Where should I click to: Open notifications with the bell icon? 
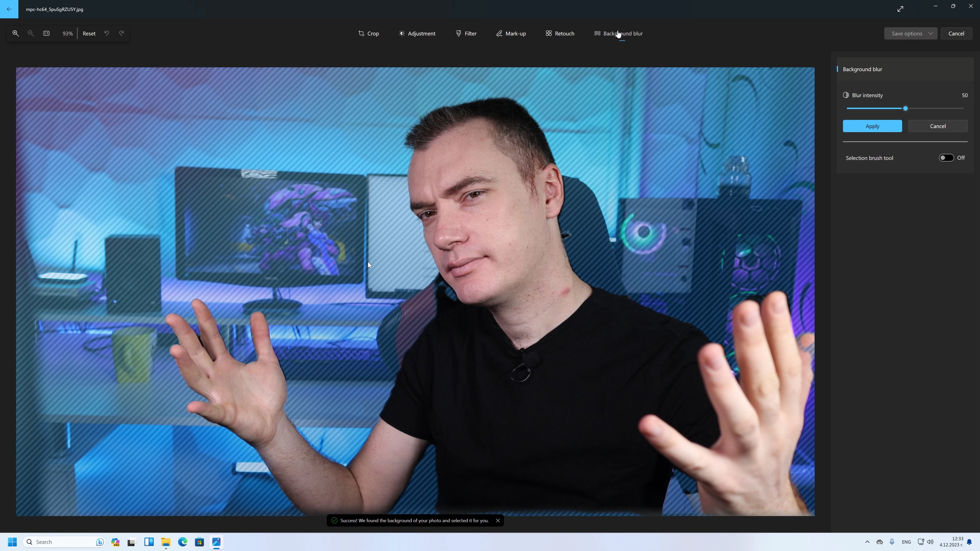pos(969,542)
